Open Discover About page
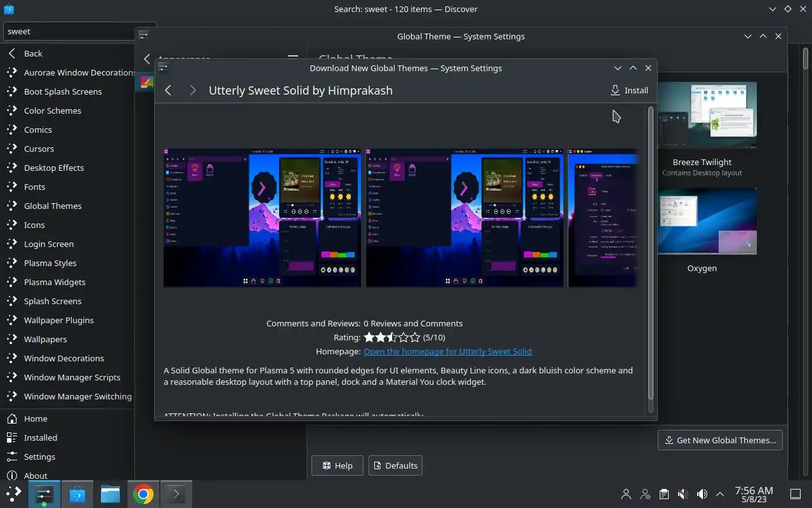Image resolution: width=812 pixels, height=508 pixels. pos(67,474)
